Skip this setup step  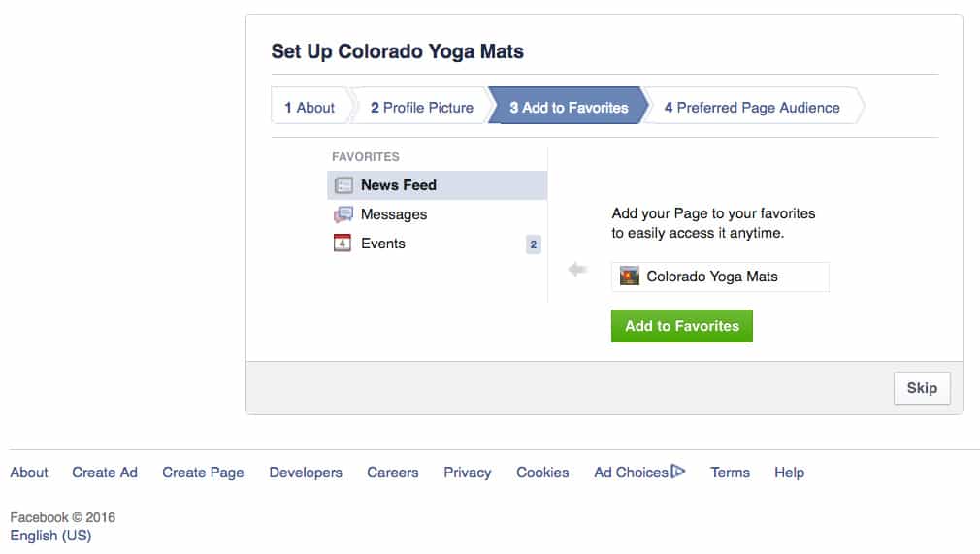click(x=922, y=388)
